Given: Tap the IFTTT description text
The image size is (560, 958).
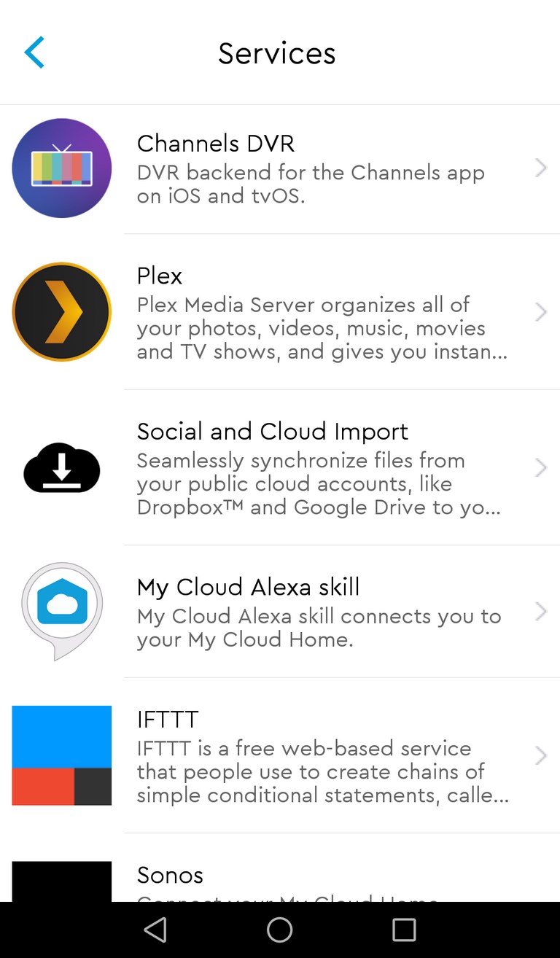Looking at the screenshot, I should click(x=323, y=771).
